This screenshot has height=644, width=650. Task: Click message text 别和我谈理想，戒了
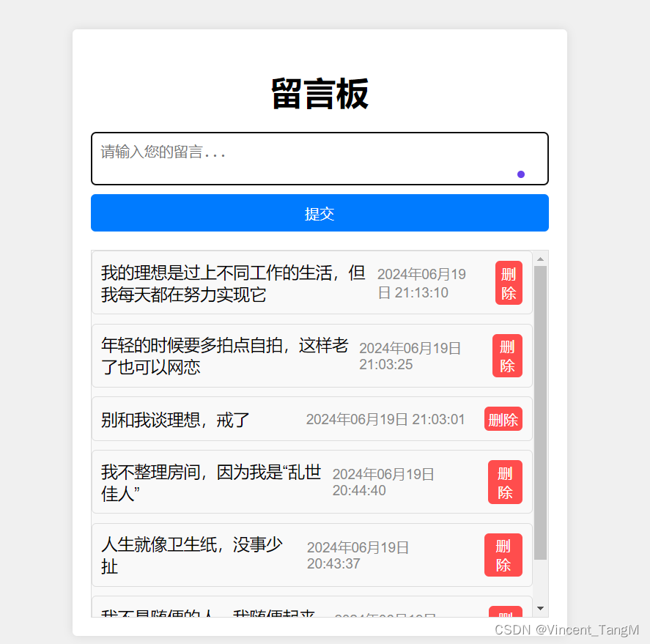[175, 420]
